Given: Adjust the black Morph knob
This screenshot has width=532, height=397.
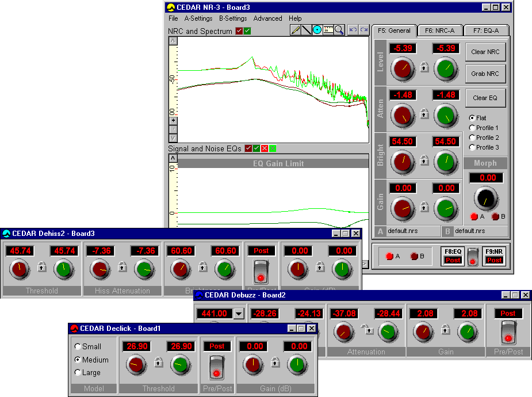Looking at the screenshot, I should click(485, 199).
